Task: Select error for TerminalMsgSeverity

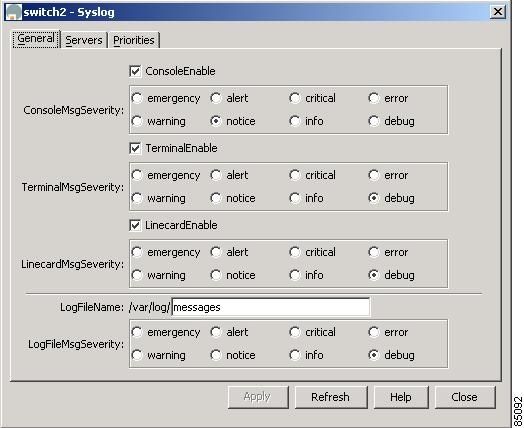Action: click(x=374, y=175)
